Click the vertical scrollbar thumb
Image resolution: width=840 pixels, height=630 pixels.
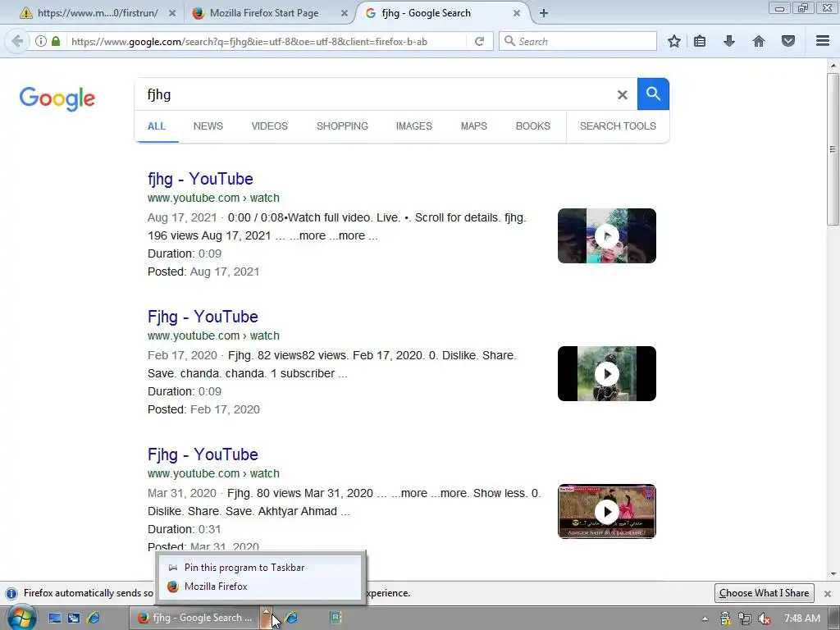click(x=833, y=149)
